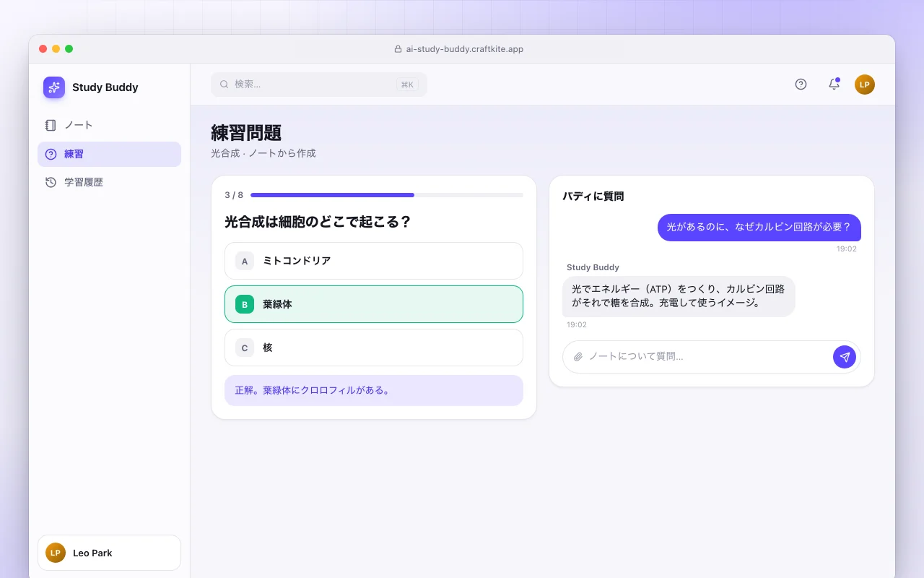Select answer A ミトコンドリア
924x578 pixels.
374,261
